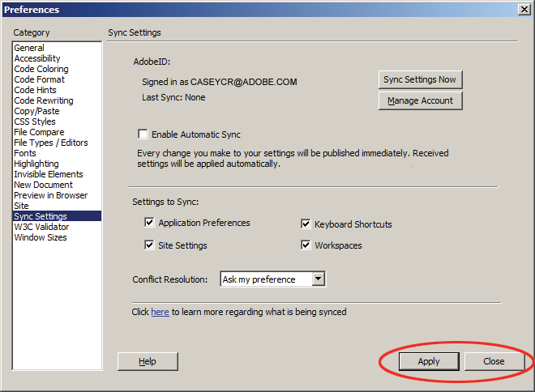Click the Close button at bottom
The height and width of the screenshot is (392, 535).
click(494, 361)
